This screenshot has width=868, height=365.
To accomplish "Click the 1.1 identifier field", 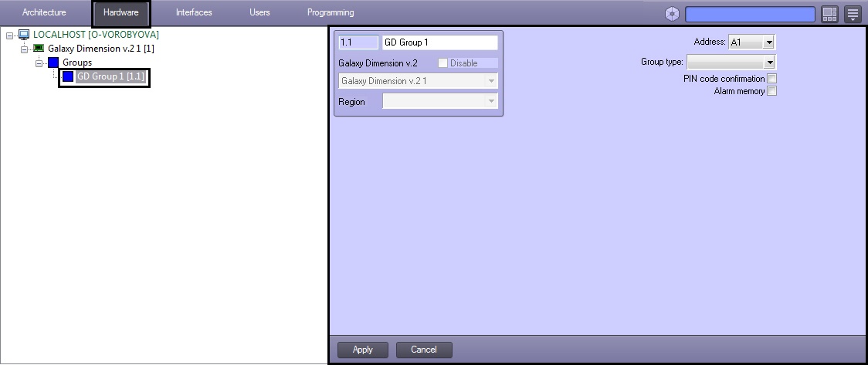I will 358,42.
